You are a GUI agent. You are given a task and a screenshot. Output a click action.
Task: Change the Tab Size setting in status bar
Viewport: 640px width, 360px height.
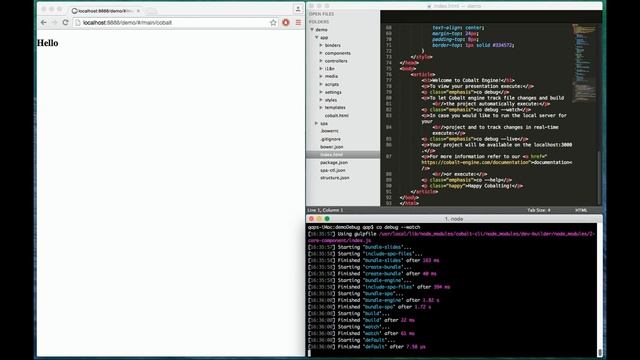point(539,210)
